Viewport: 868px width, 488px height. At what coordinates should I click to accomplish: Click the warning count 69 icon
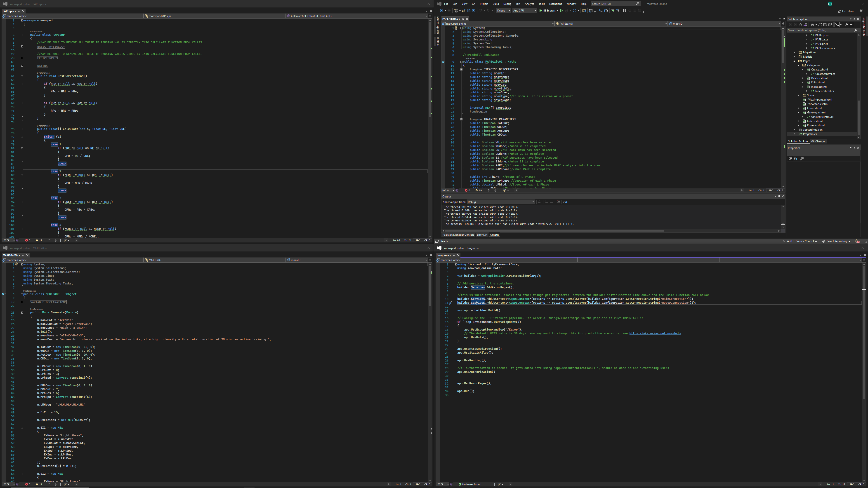[476, 190]
